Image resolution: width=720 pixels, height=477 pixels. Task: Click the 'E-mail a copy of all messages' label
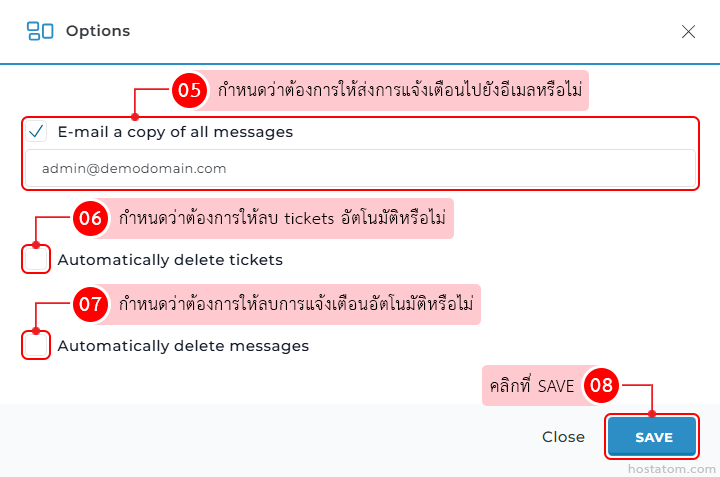pos(175,131)
